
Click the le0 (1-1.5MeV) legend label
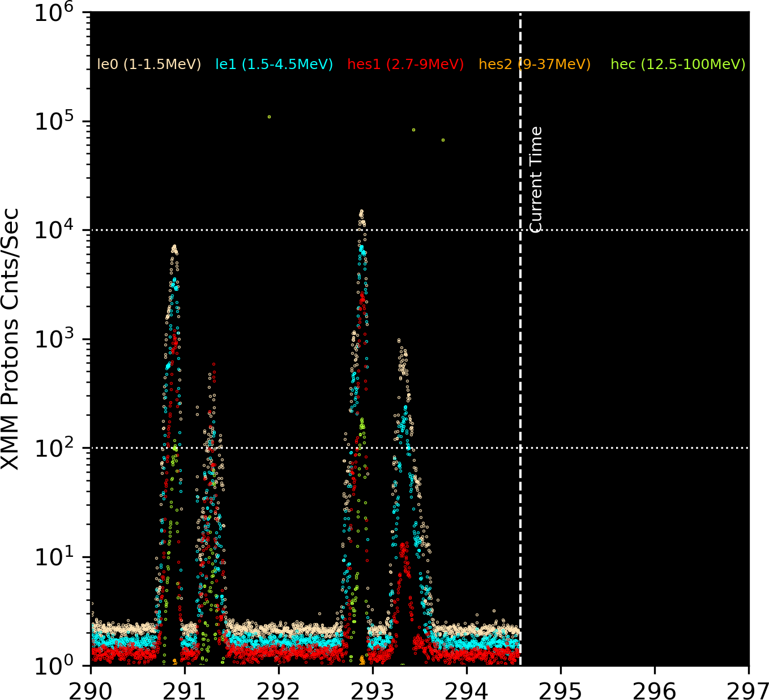[149, 65]
